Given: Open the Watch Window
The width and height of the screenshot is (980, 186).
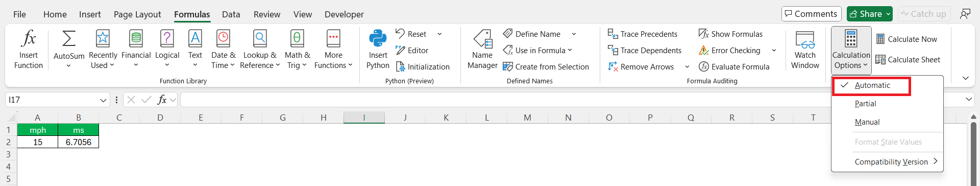Looking at the screenshot, I should [x=805, y=50].
